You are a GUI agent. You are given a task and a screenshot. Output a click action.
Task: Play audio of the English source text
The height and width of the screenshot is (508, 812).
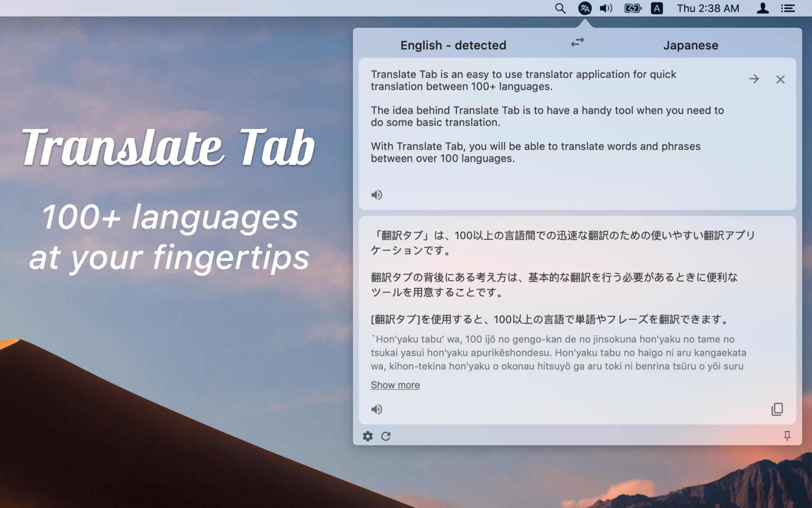tap(376, 195)
